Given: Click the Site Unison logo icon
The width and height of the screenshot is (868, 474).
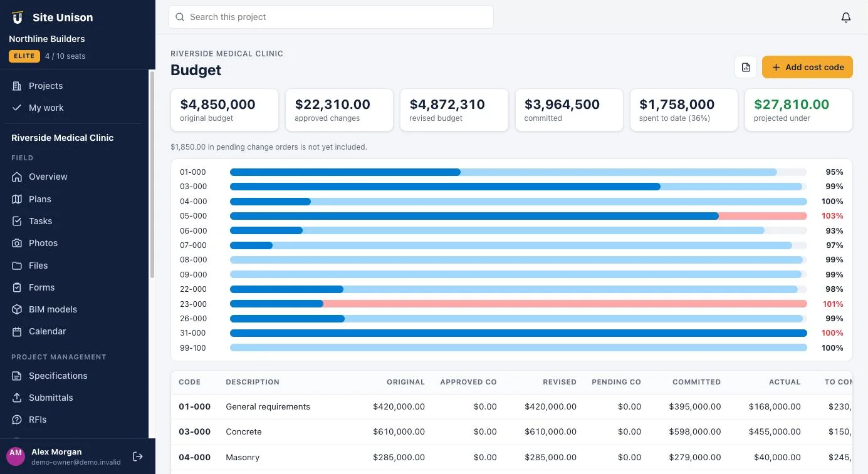Looking at the screenshot, I should 18,18.
